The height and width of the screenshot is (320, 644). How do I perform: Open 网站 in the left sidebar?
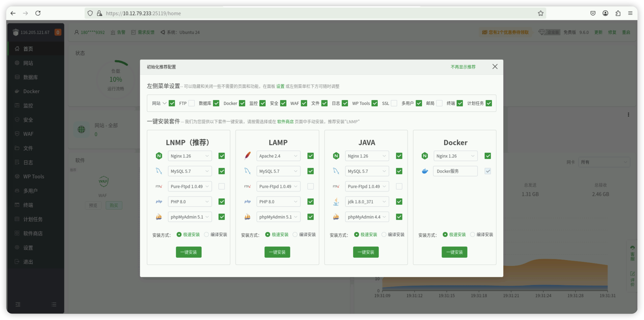coord(35,63)
